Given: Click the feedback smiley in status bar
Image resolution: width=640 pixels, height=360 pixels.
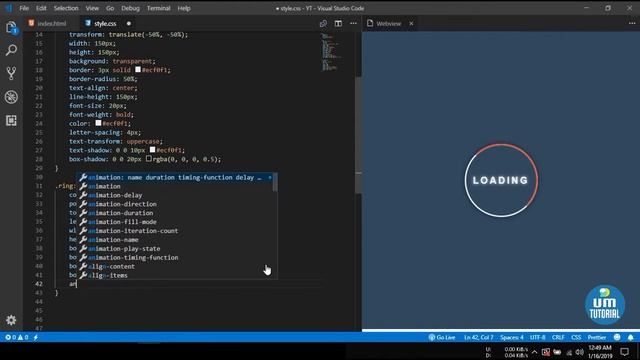Looking at the screenshot, I should tap(617, 338).
